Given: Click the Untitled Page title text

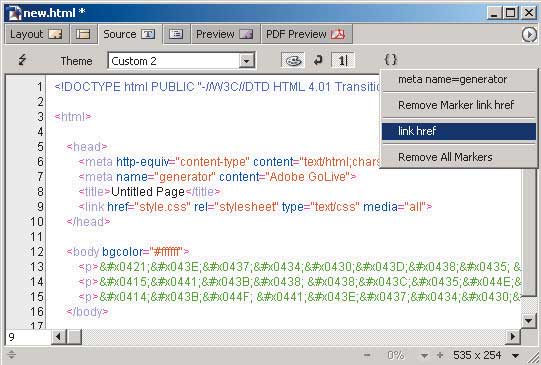Looking at the screenshot, I should coord(148,191).
